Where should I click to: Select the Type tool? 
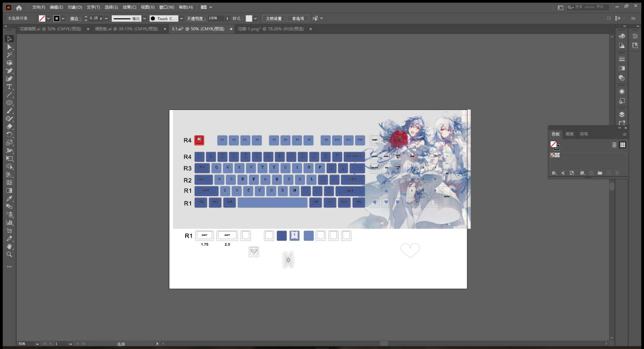click(x=9, y=87)
